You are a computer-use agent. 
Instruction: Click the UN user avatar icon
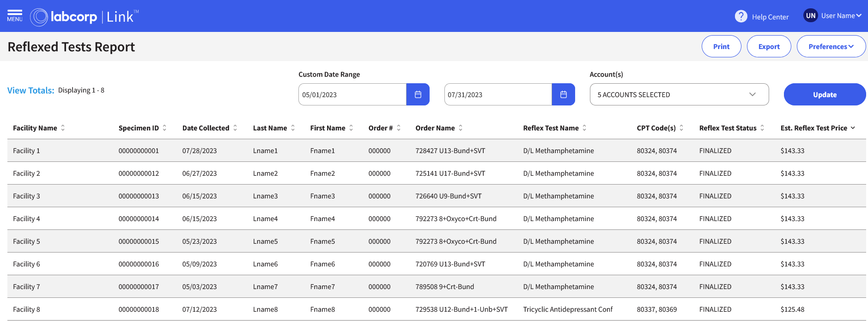810,16
